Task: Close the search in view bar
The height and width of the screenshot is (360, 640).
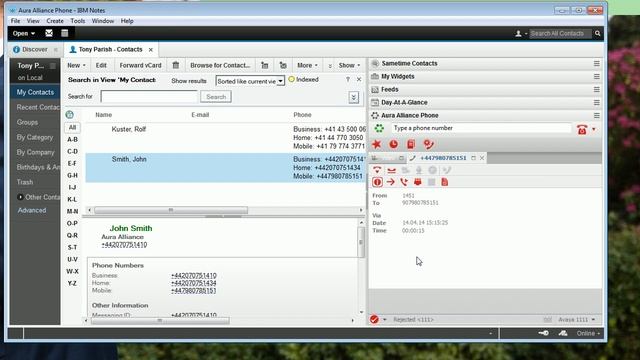Action: 359,80
